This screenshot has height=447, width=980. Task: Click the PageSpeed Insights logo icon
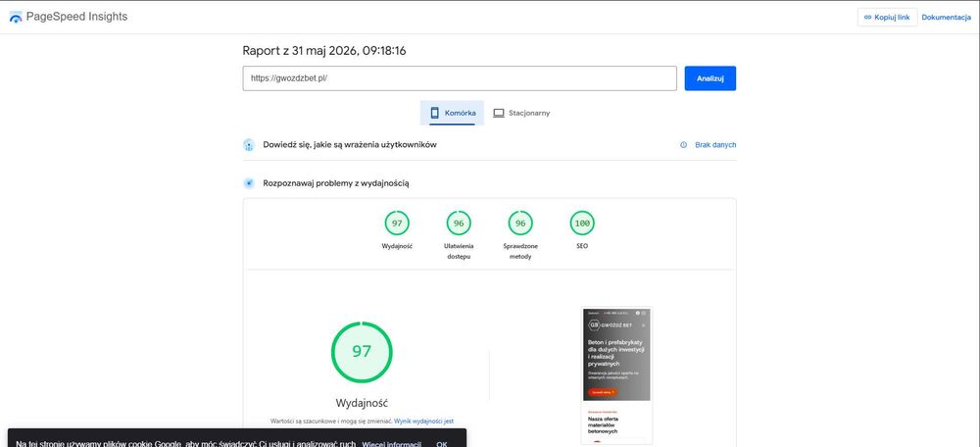(16, 18)
